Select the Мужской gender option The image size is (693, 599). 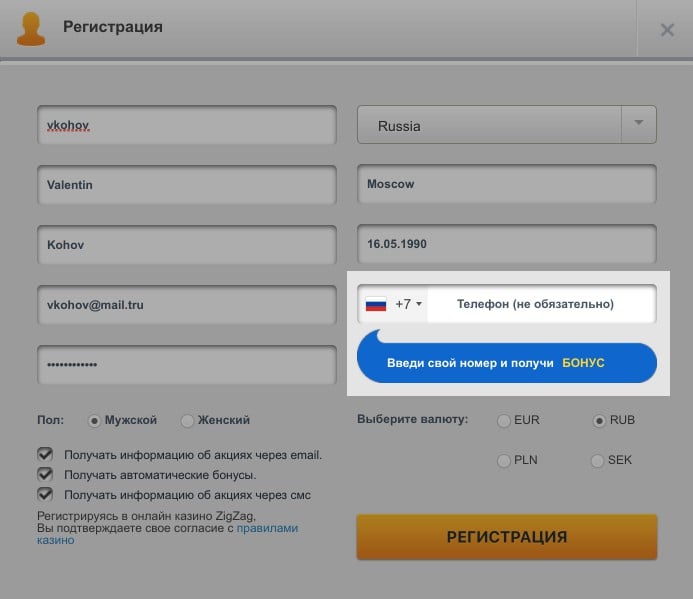click(95, 421)
